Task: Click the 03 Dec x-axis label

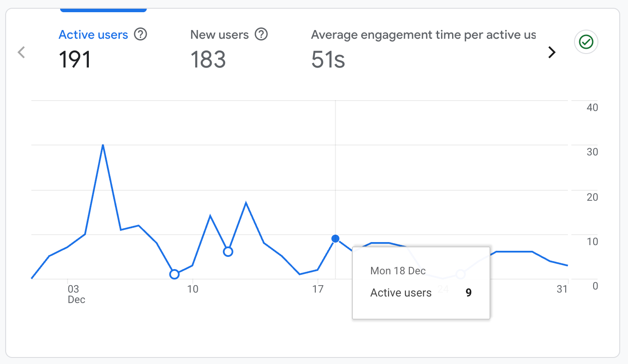Action: pos(76,294)
